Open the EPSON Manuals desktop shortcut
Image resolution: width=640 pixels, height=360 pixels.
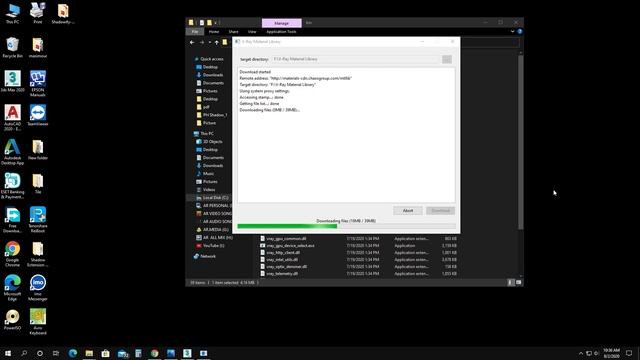pyautogui.click(x=38, y=83)
